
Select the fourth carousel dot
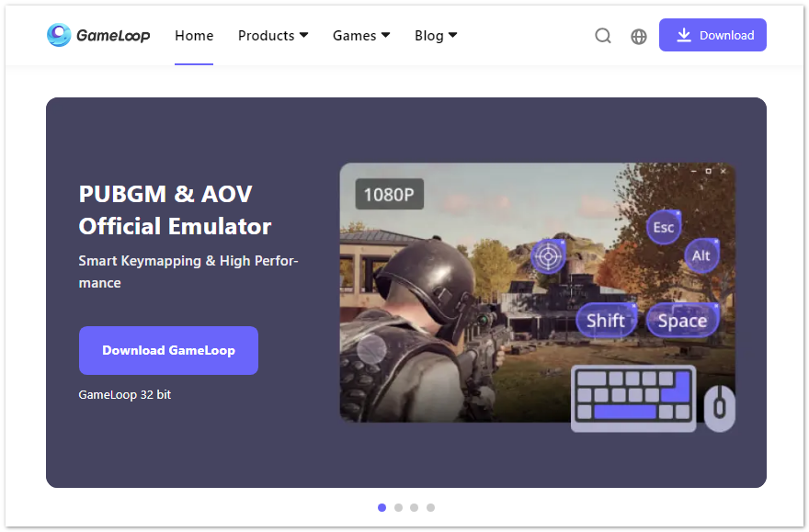[x=431, y=508]
